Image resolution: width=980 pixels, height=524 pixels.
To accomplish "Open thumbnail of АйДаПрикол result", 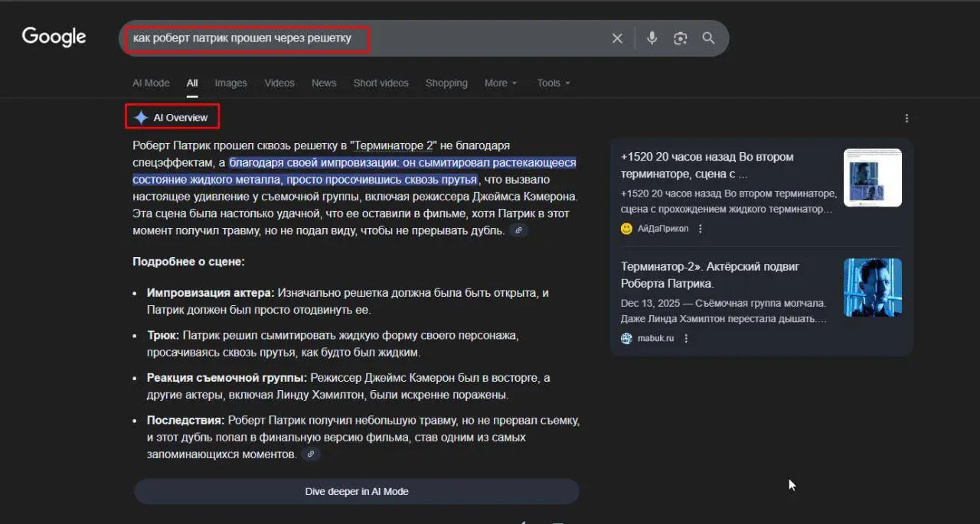I will coord(873,177).
